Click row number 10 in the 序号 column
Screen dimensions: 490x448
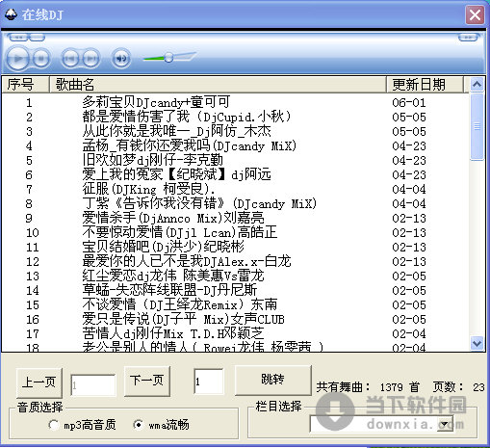point(33,233)
